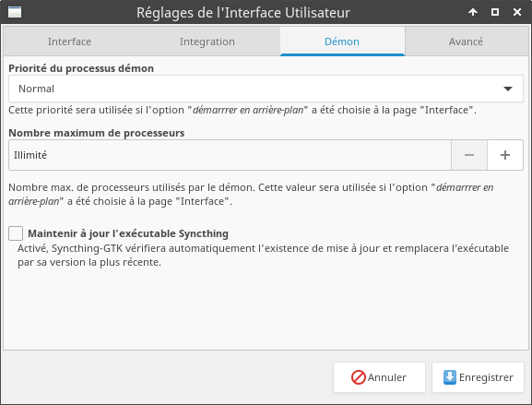Select the Démon tab
532x405 pixels.
coord(342,42)
